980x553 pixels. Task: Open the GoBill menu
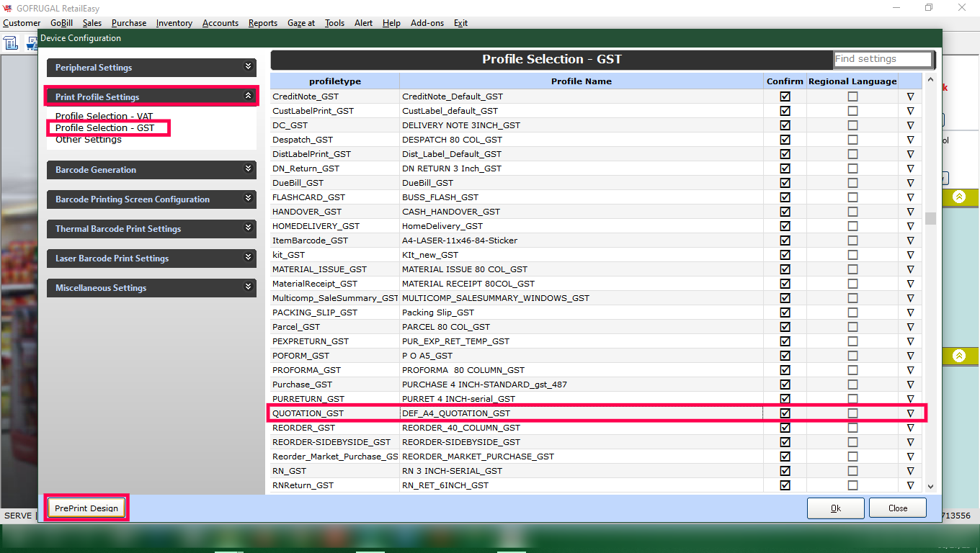(x=61, y=23)
